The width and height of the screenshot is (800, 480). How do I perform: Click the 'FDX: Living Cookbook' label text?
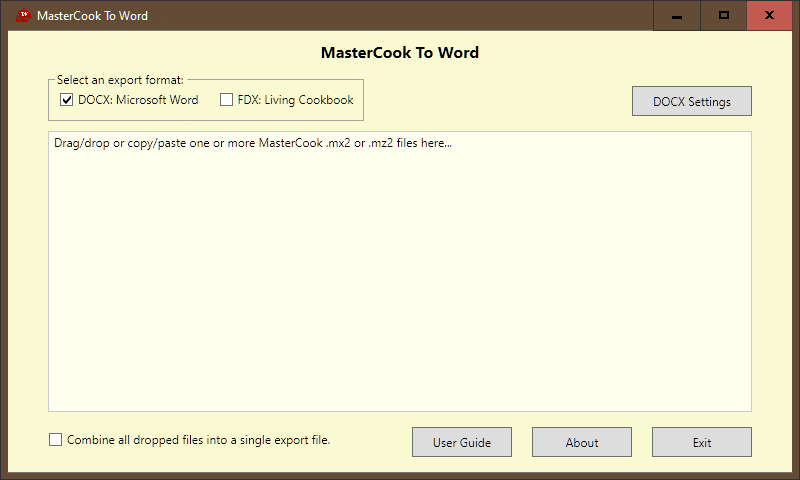pos(295,100)
